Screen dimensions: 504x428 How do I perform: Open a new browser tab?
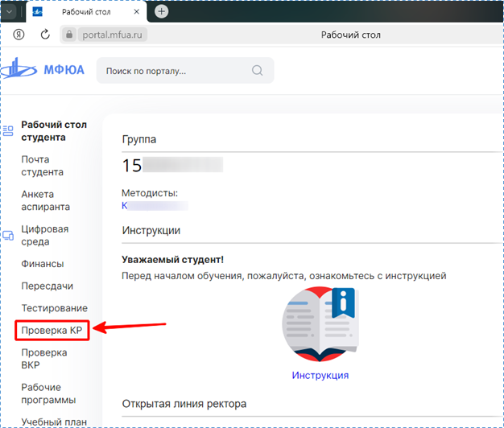pos(161,11)
